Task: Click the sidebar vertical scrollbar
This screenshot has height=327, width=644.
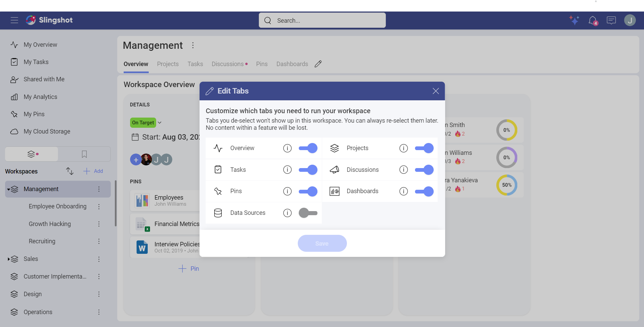Action: 116,203
